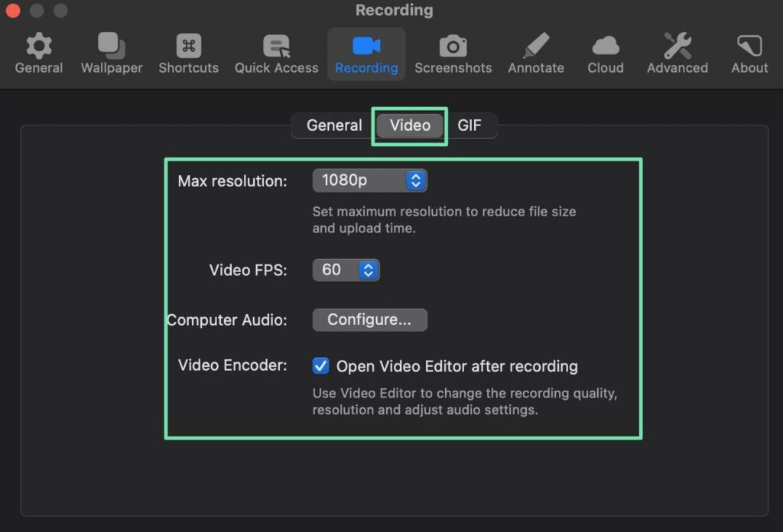Viewport: 783px width, 532px height.
Task: Open the About pane
Action: 749,54
